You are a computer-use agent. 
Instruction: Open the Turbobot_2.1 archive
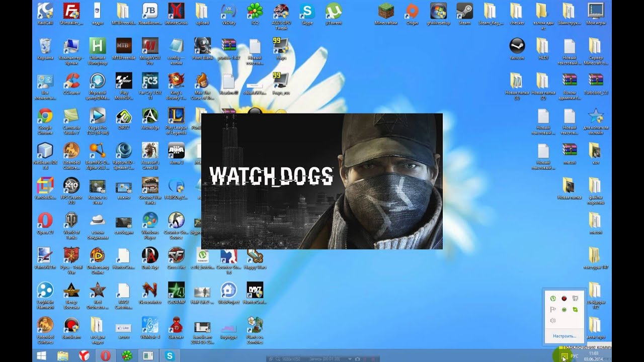(596, 83)
